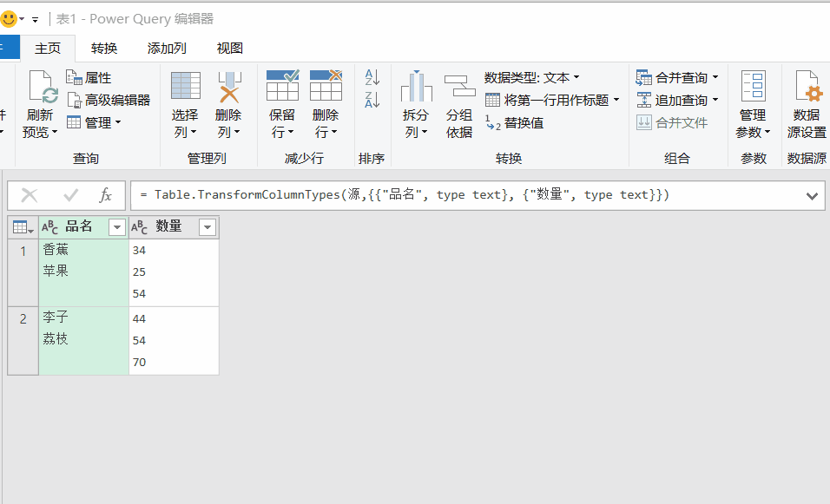Click the ABC type icon of 数量 column

tap(139, 227)
